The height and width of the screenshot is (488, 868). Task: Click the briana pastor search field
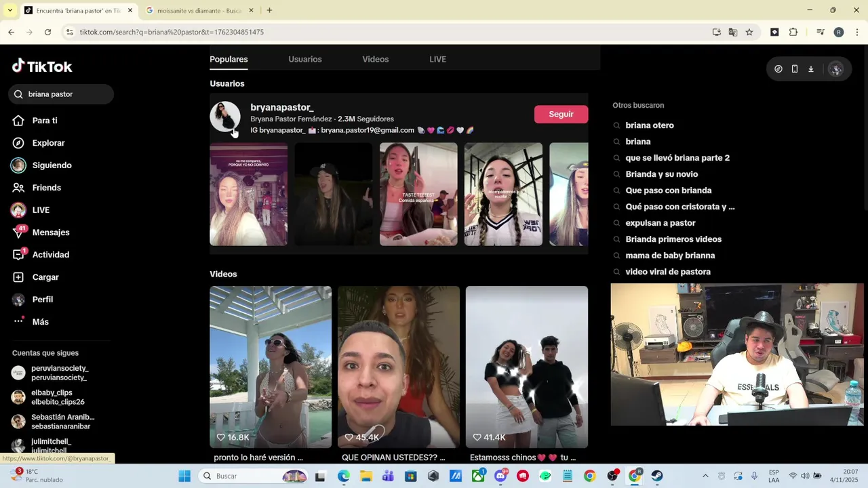coord(61,94)
